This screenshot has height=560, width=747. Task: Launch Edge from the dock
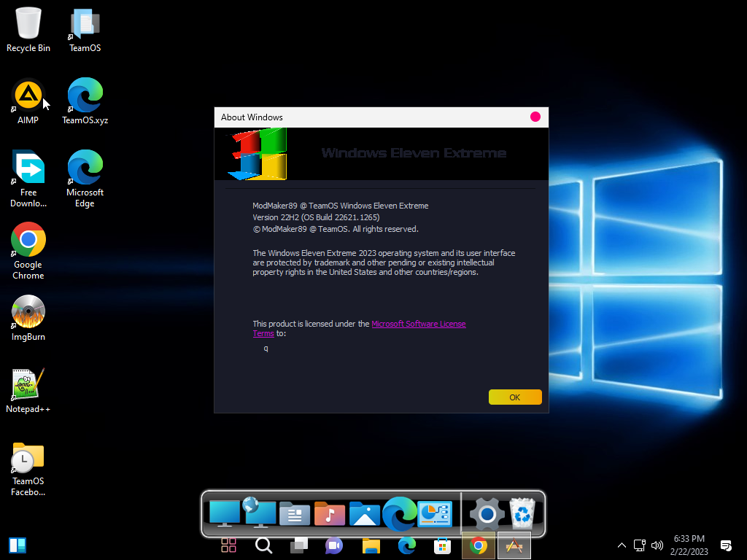tap(399, 513)
